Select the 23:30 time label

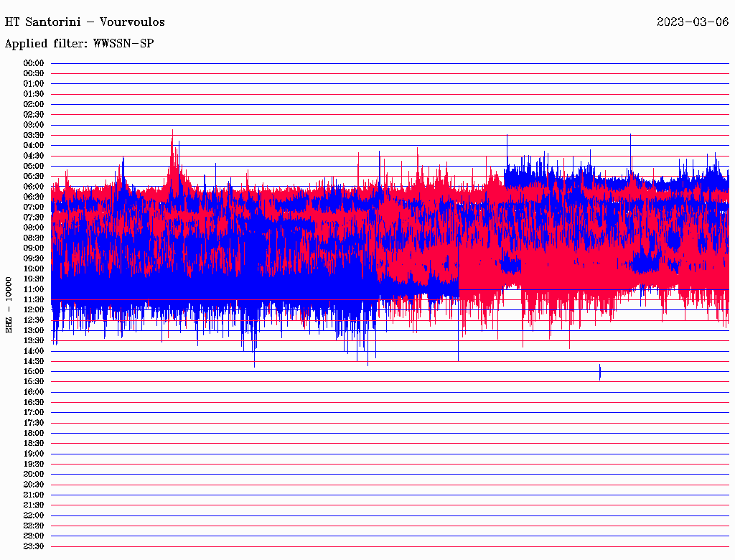(x=34, y=546)
